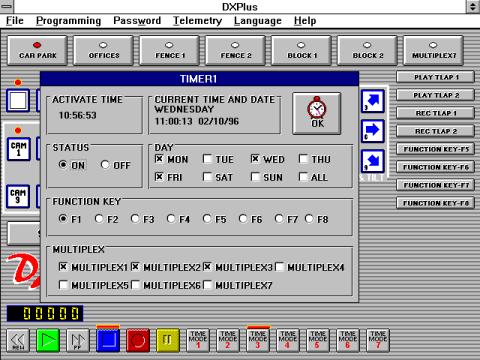
Task: Click the activate time field 10:56:53
Action: [x=78, y=115]
